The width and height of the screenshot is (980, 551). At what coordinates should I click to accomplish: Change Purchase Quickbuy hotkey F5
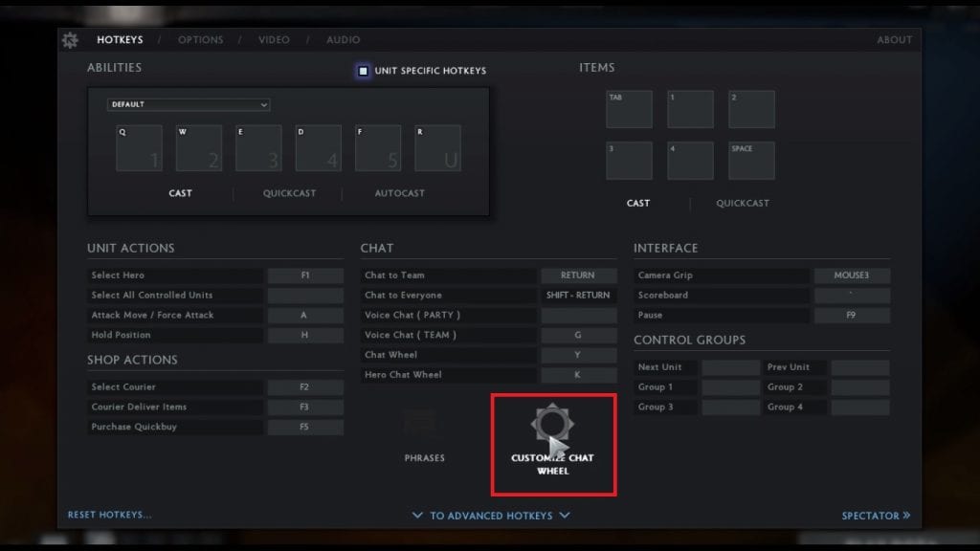pyautogui.click(x=305, y=428)
